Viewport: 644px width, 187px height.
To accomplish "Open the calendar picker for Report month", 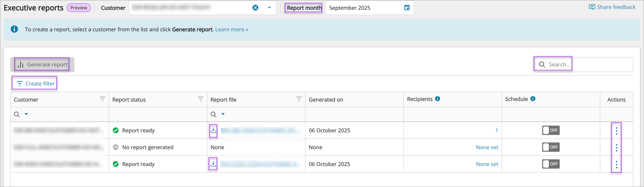I will (x=407, y=8).
